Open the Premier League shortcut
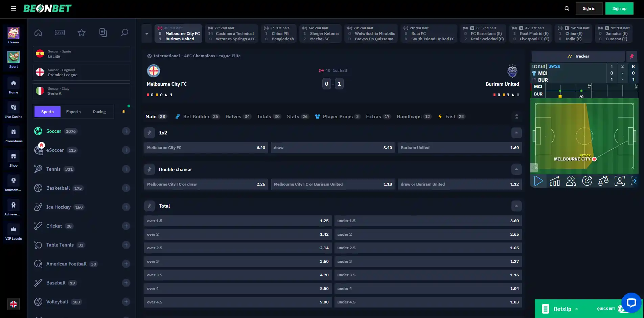 click(82, 72)
